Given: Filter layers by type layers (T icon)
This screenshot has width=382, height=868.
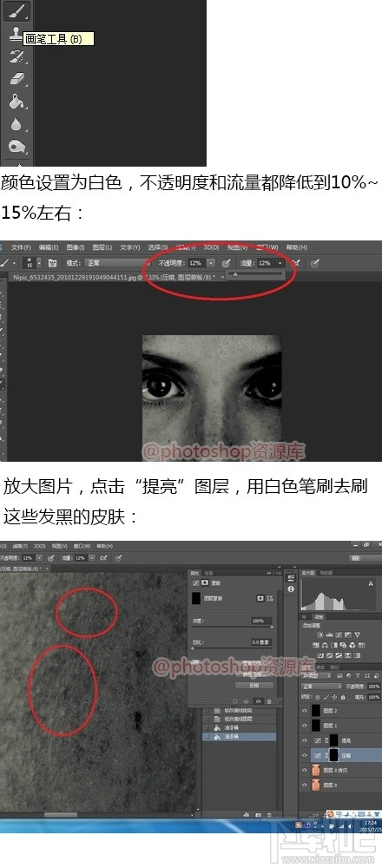Looking at the screenshot, I should [358, 675].
